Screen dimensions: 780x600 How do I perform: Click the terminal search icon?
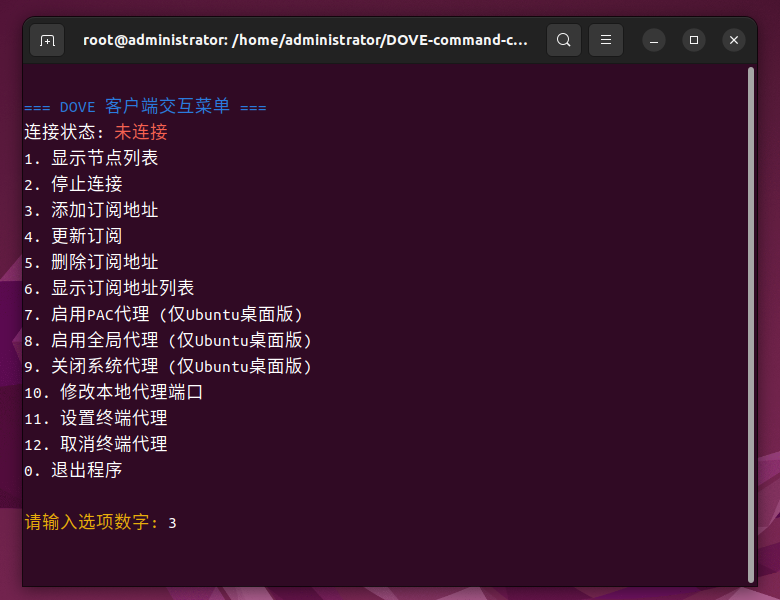point(564,40)
